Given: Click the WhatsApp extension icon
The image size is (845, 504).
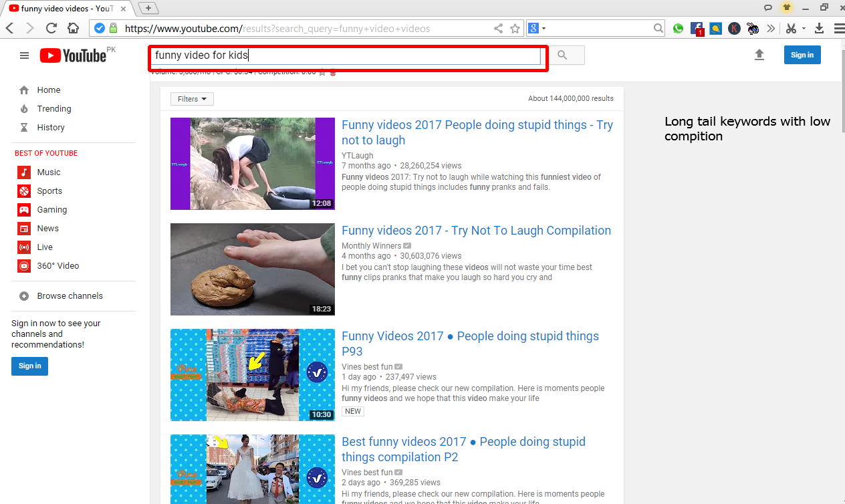Looking at the screenshot, I should coord(678,28).
